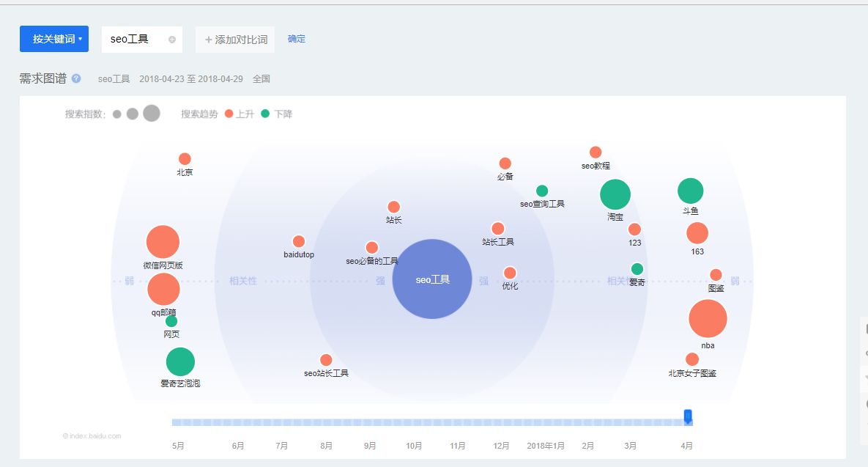Viewport: 868px width, 467px height.
Task: Click the small green 爱奇 bubble below 123
Action: pos(637,269)
